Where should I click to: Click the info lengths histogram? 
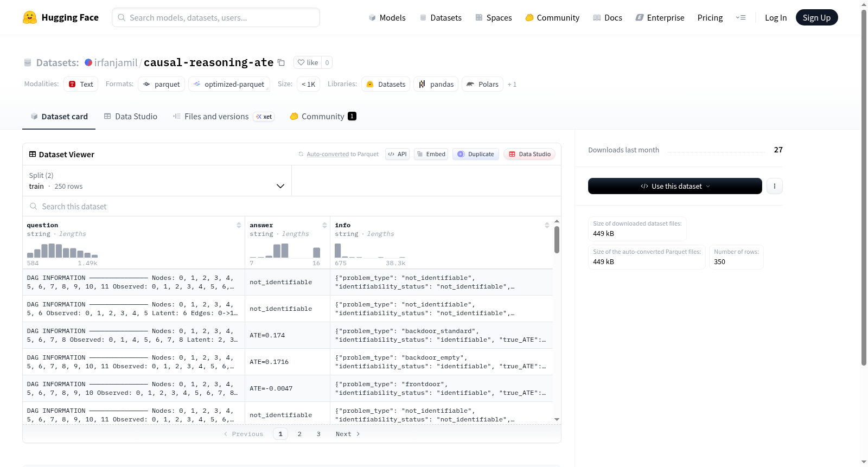click(370, 251)
